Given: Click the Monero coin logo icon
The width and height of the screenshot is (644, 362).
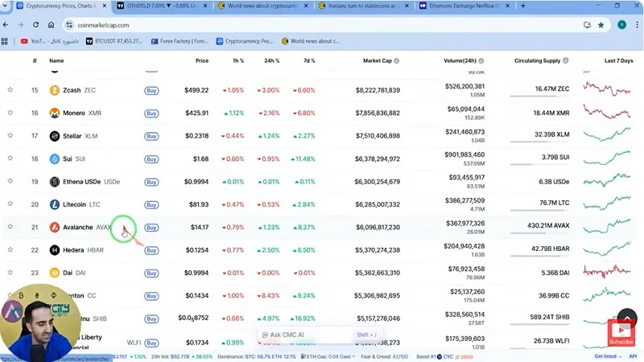Looking at the screenshot, I should tap(55, 113).
